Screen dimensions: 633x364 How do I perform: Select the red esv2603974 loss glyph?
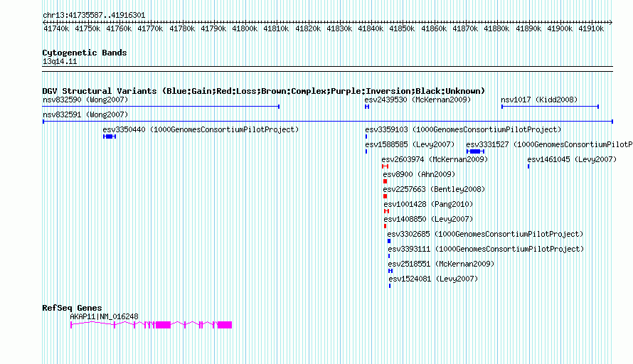point(385,166)
